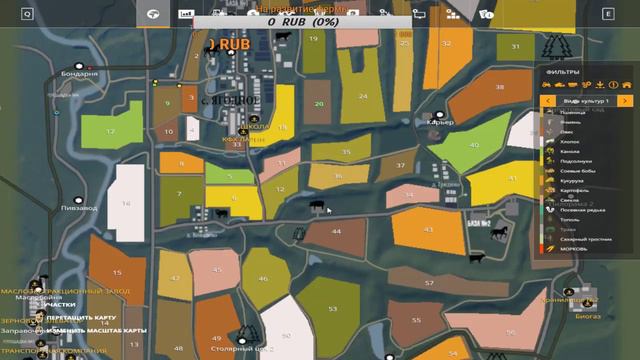Select orange field 43
This screenshot has height=360, width=640.
point(428,230)
